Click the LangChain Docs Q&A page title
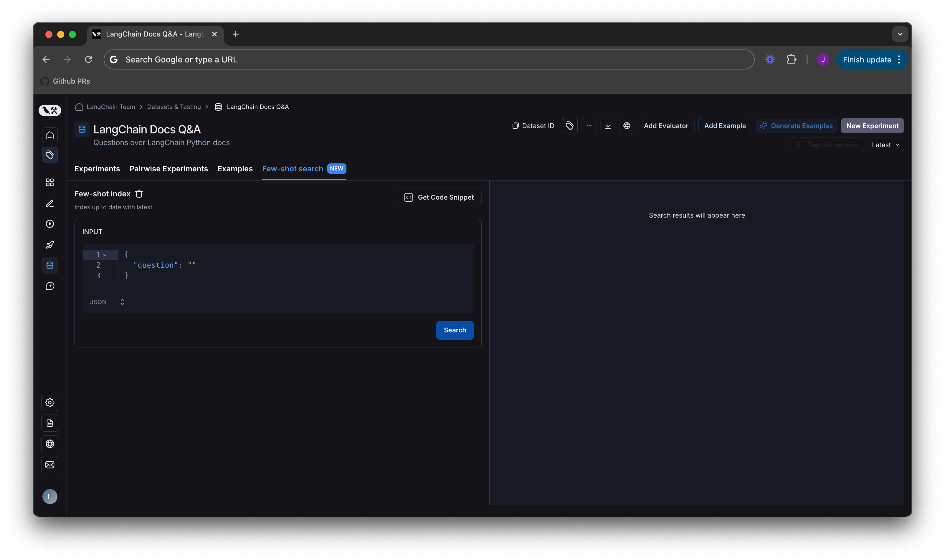Viewport: 945px width, 560px height. pyautogui.click(x=147, y=130)
